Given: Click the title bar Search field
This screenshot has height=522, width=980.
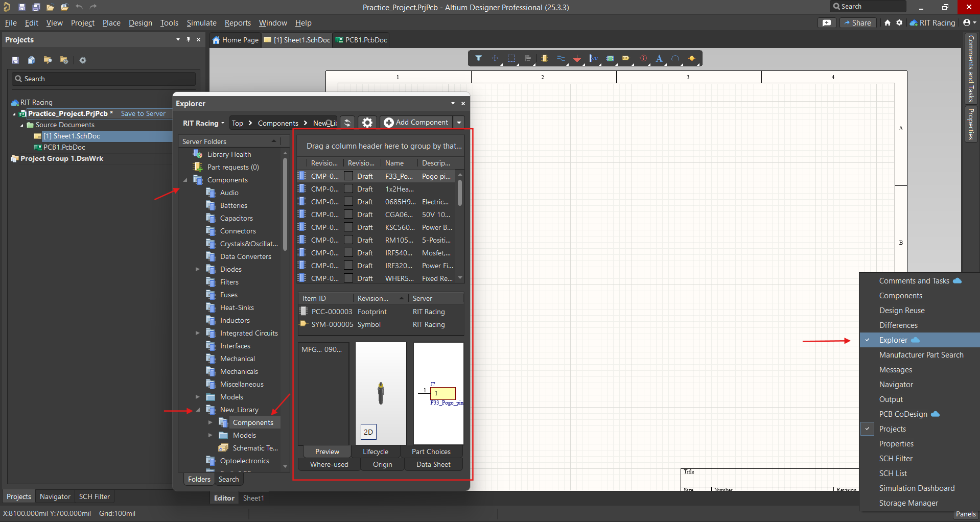Looking at the screenshot, I should (868, 7).
